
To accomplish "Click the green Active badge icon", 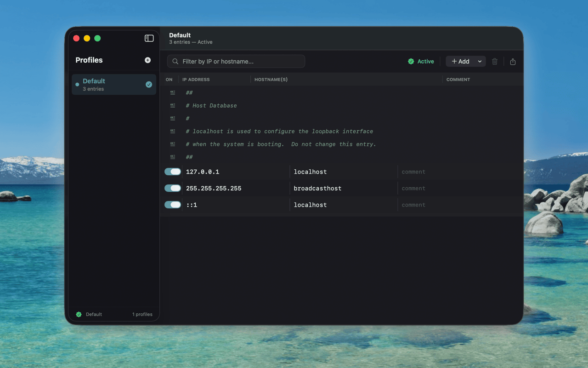I will [x=410, y=61].
